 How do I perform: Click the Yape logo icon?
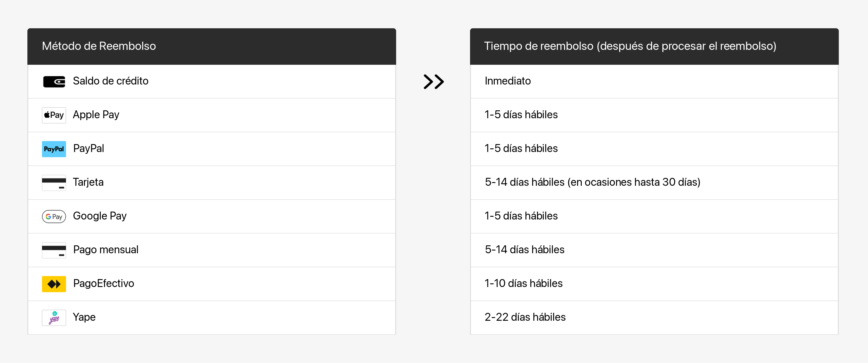(54, 317)
